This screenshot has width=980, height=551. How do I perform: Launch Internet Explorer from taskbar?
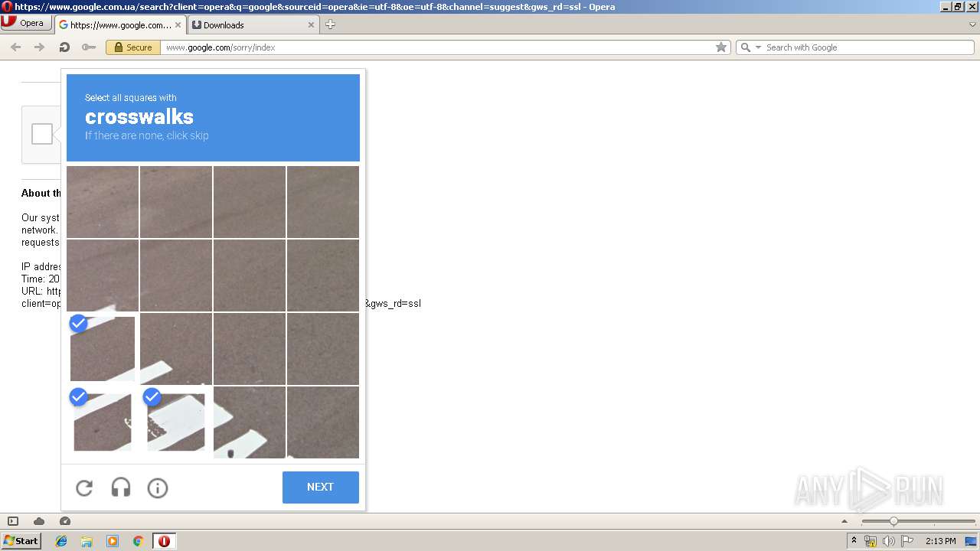[x=61, y=541]
